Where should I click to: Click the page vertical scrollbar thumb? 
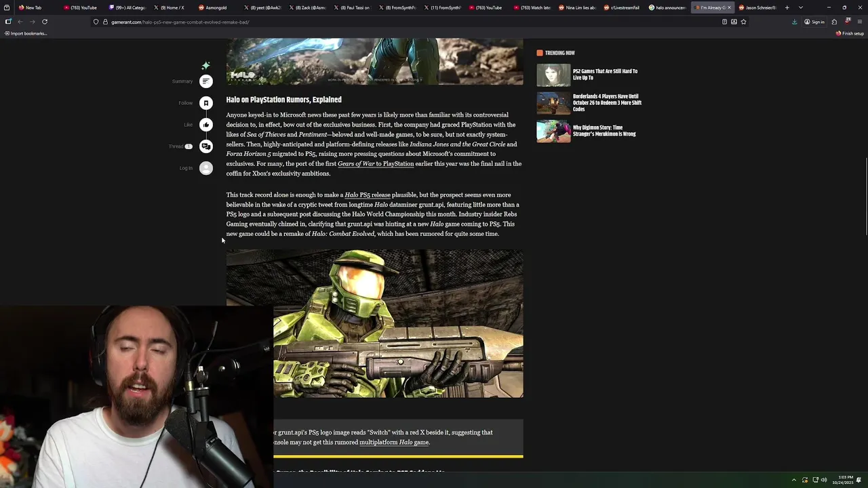pos(866,197)
